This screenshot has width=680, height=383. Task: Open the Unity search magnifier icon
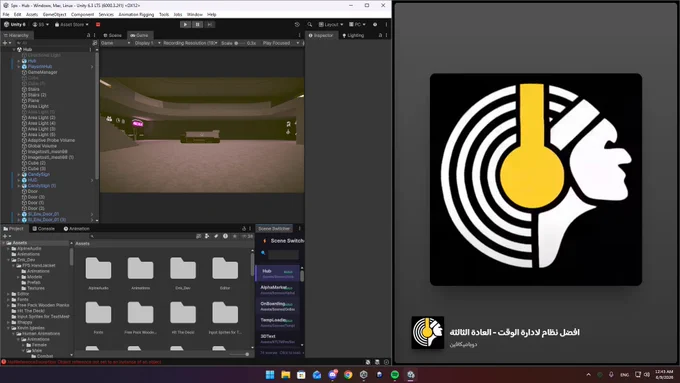click(310, 25)
